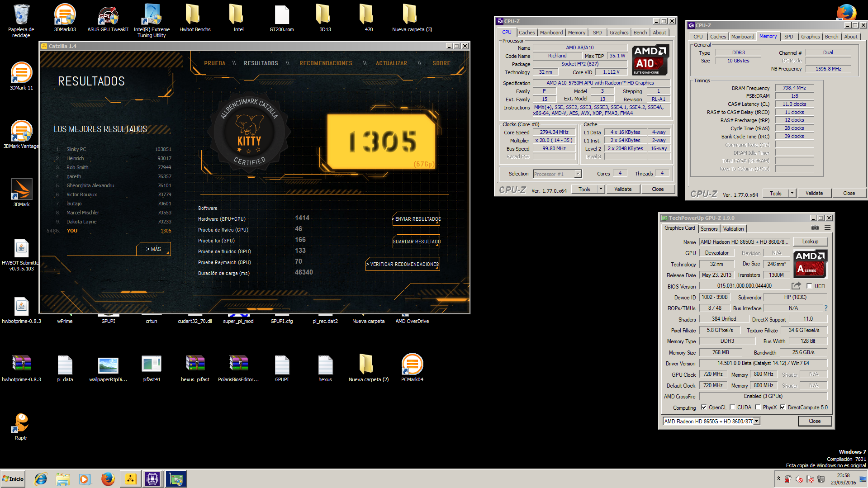
Task: Open the 3DMark Vantage shortcut
Action: pyautogui.click(x=21, y=134)
